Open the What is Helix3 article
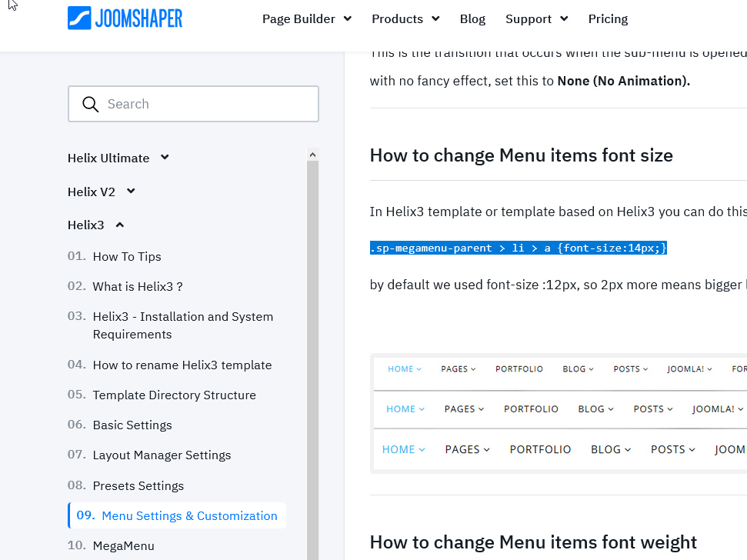This screenshot has height=560, width=747. point(138,286)
